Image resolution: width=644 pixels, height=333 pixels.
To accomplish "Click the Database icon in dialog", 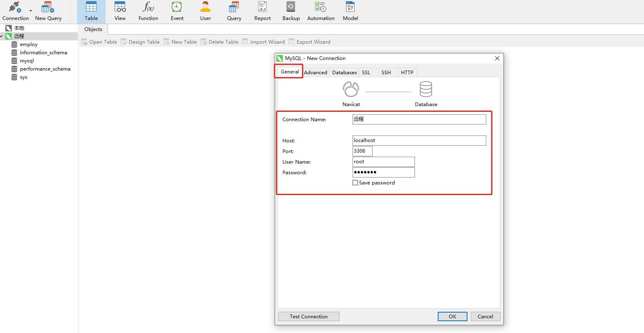I will point(426,89).
